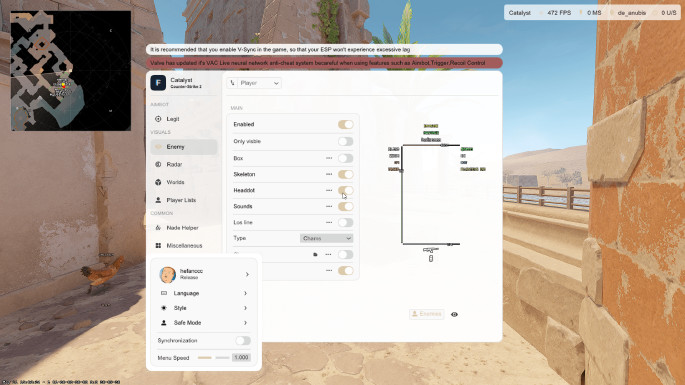
Task: Click the de_anubis map name in the status bar
Action: pyautogui.click(x=632, y=13)
